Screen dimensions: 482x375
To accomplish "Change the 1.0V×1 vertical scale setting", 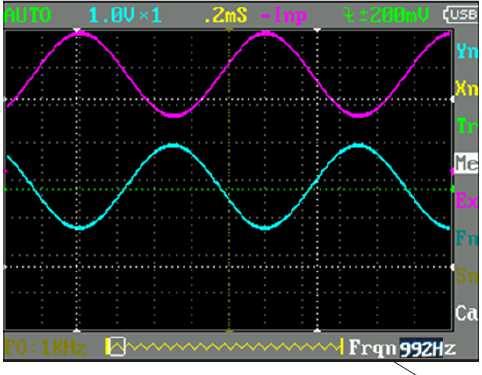I will (x=125, y=15).
